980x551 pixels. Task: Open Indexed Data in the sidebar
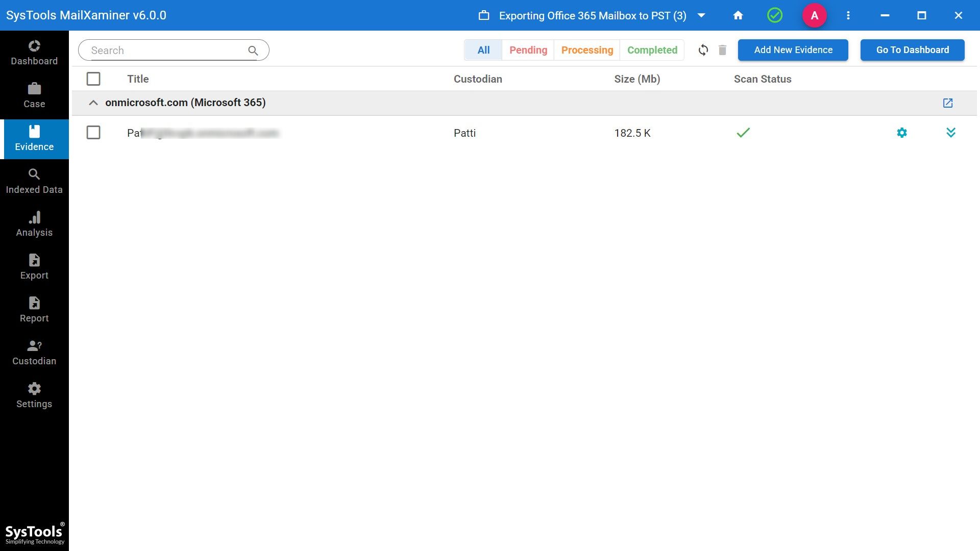point(34,181)
